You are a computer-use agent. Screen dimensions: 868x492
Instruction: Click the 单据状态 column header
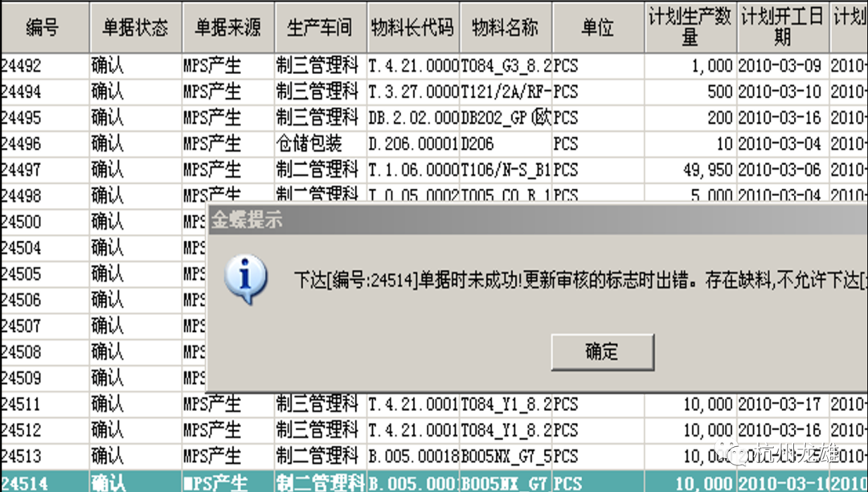(136, 27)
